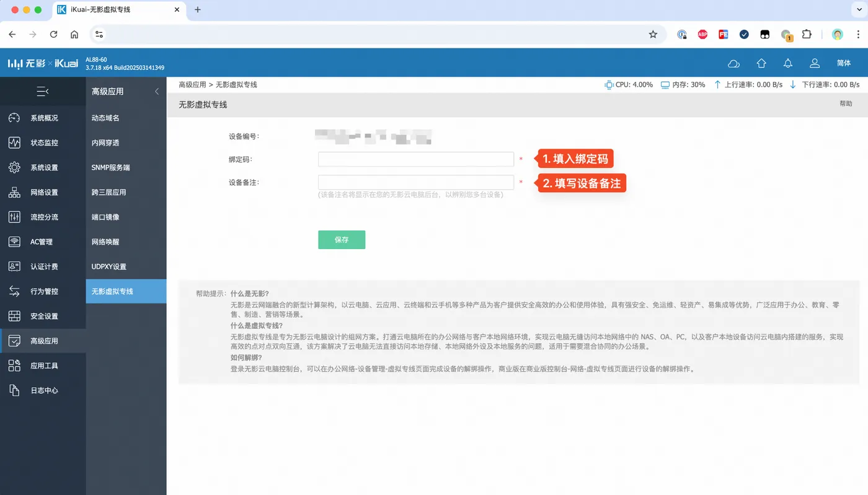Collapse the 高级应用 submenu panel chevron
Image resolution: width=868 pixels, height=495 pixels.
pyautogui.click(x=156, y=92)
